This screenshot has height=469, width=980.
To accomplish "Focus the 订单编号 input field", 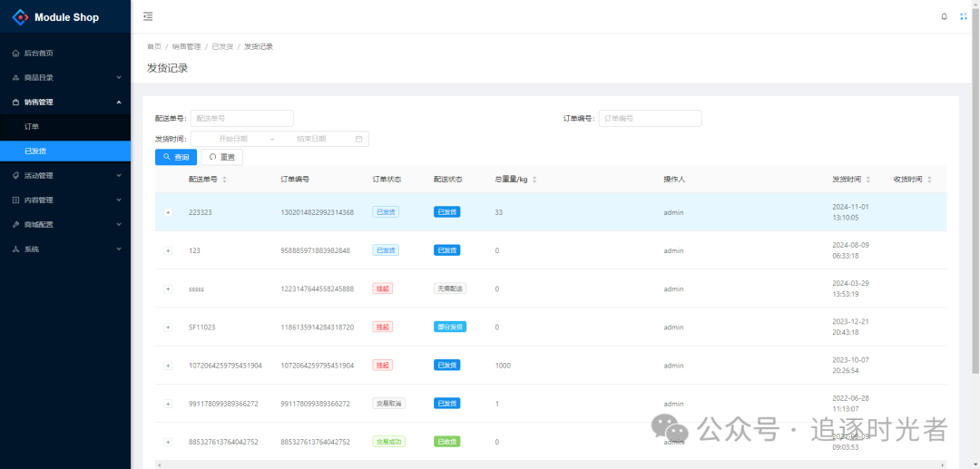I will click(x=650, y=118).
